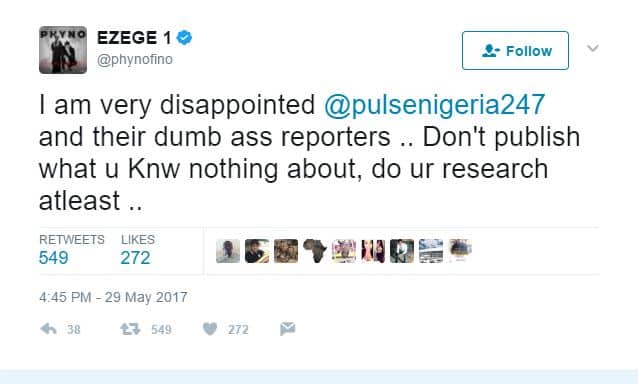The image size is (638, 384).
Task: Follow the @phynofino account
Action: (x=515, y=50)
